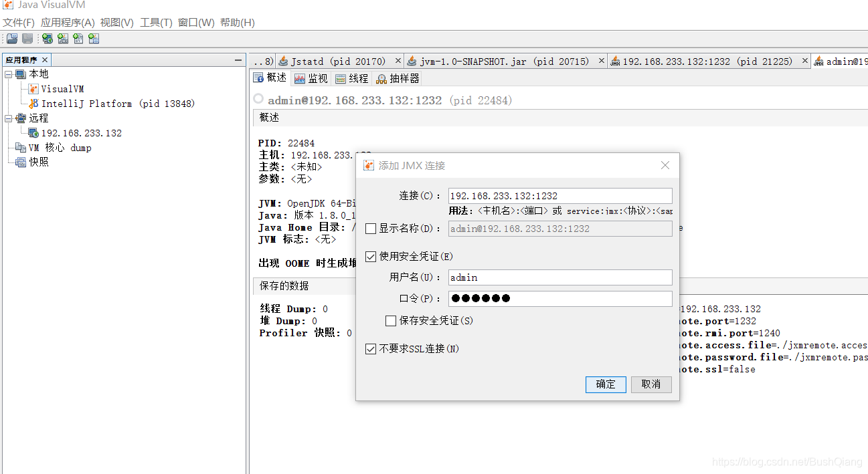The image size is (868, 474).
Task: Click the Add Application Snapshot toolbar icon
Action: [94, 39]
